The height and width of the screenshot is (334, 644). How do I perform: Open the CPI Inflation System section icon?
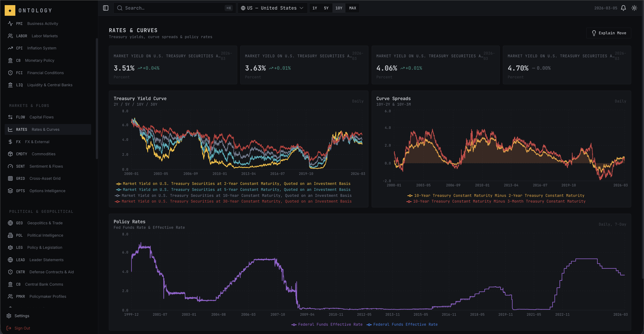tap(10, 48)
